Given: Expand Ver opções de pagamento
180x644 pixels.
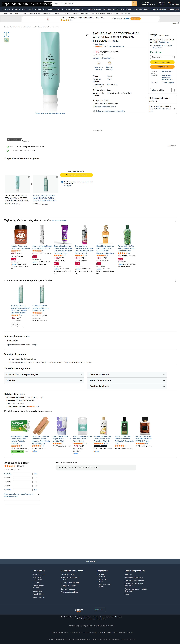Looking at the screenshot, I should 104,58.
